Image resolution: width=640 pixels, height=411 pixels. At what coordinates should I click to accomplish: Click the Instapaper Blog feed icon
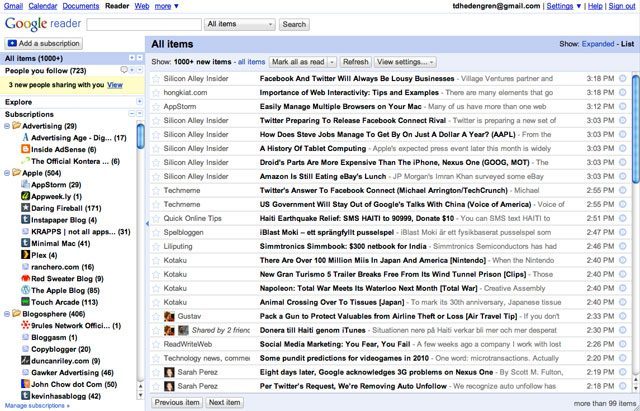pyautogui.click(x=25, y=220)
